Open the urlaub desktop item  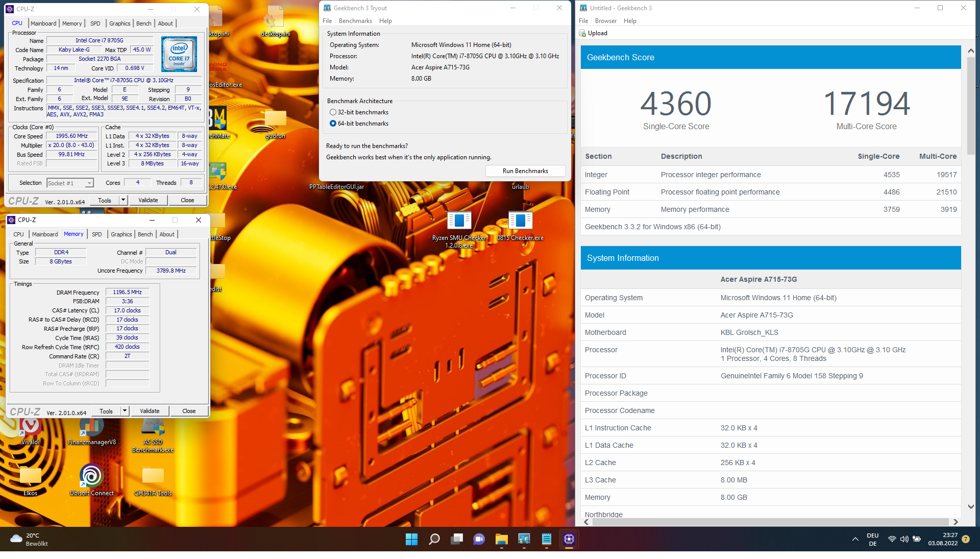[x=520, y=187]
